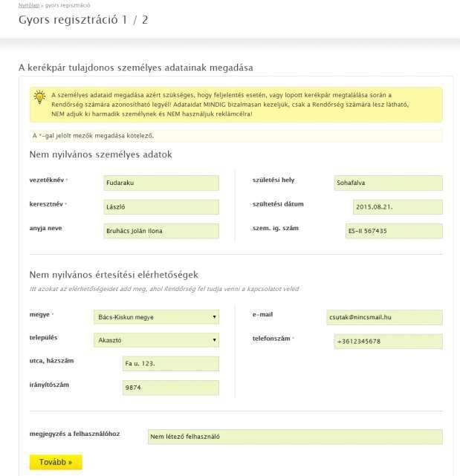
Task: Click the 'A *-gal jelolt mezők' notice text
Action: 94,136
